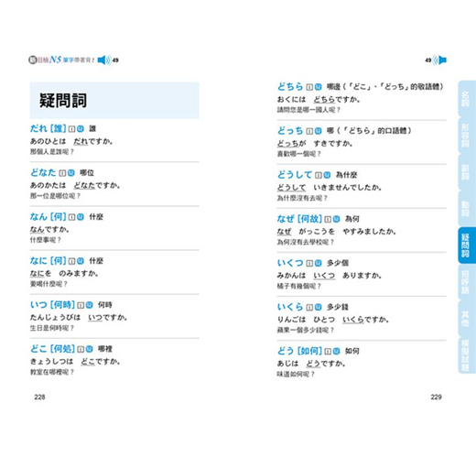Go to the 其他 side tab
Image resolution: width=476 pixels, height=458 pixels.
point(466,319)
